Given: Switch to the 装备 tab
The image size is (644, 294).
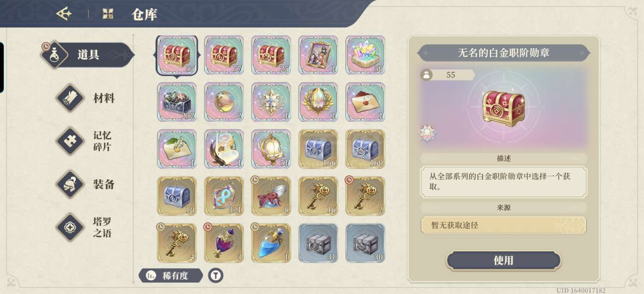Looking at the screenshot, I should tap(87, 184).
